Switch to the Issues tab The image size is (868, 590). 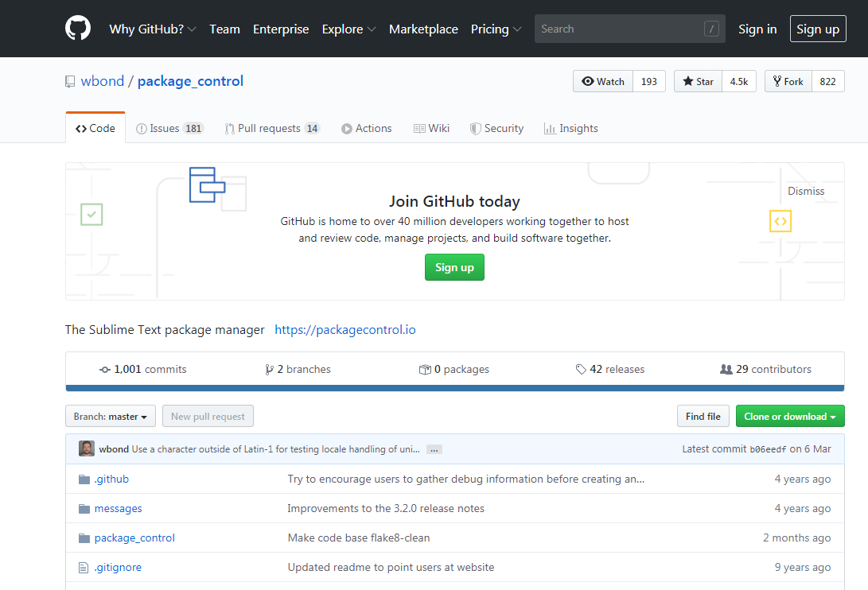[x=170, y=128]
